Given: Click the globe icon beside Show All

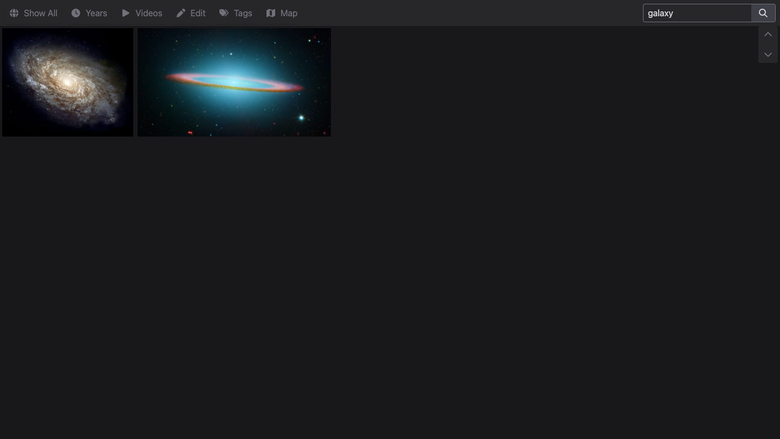Looking at the screenshot, I should [x=14, y=13].
